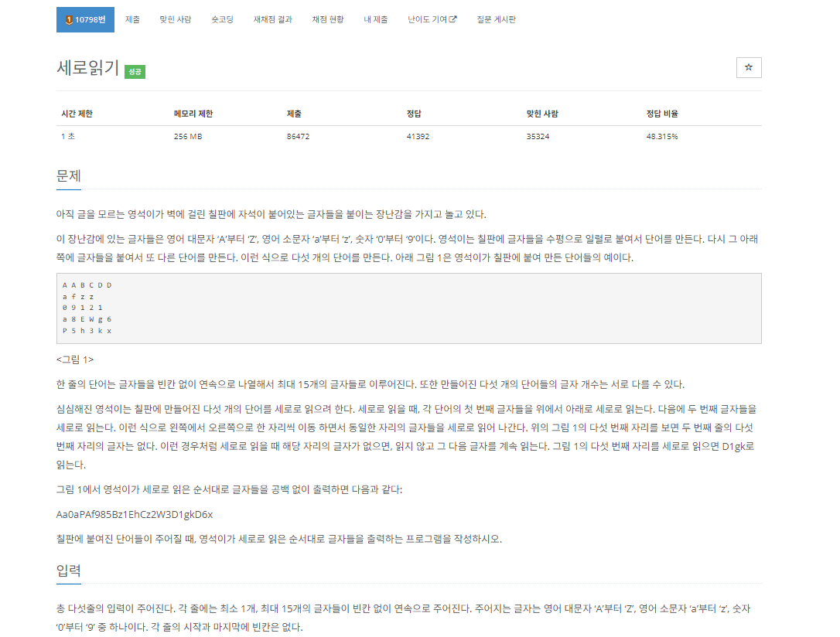The width and height of the screenshot is (840, 637).
Task: Click the 입력 section heading
Action: click(x=69, y=571)
